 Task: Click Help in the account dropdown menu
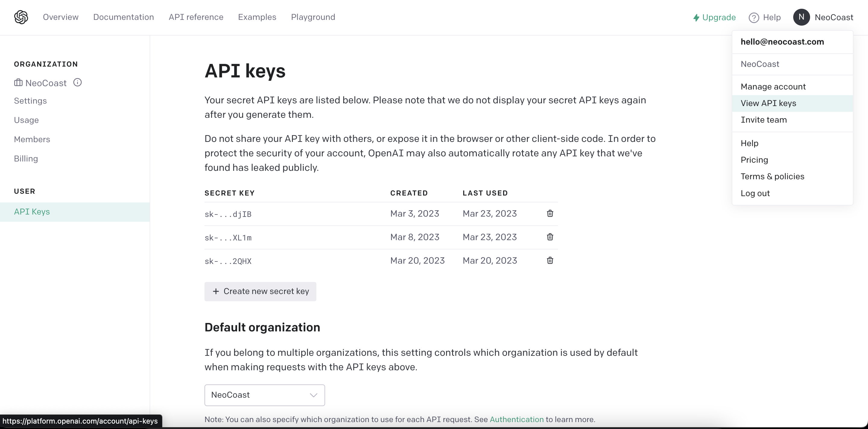(x=793, y=143)
